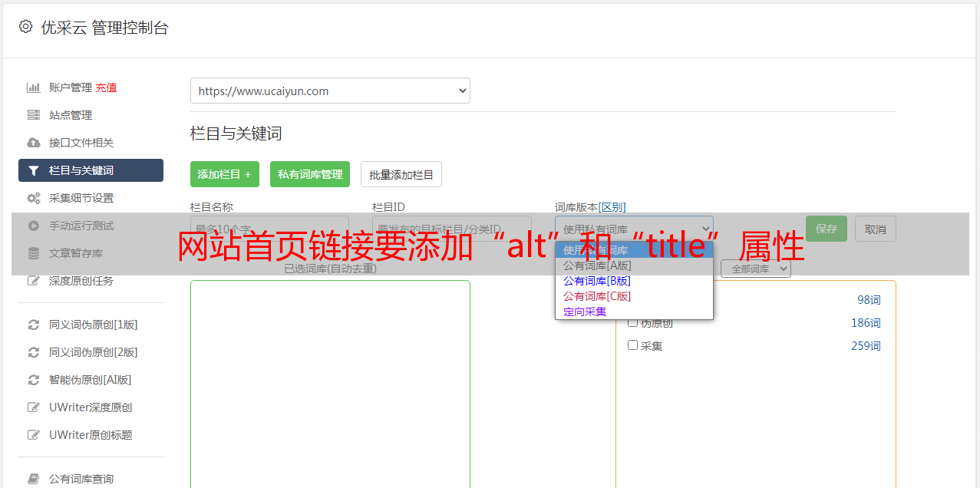The height and width of the screenshot is (488, 980).
Task: Open 同义词伪原创[2版] page
Action: coord(94,352)
